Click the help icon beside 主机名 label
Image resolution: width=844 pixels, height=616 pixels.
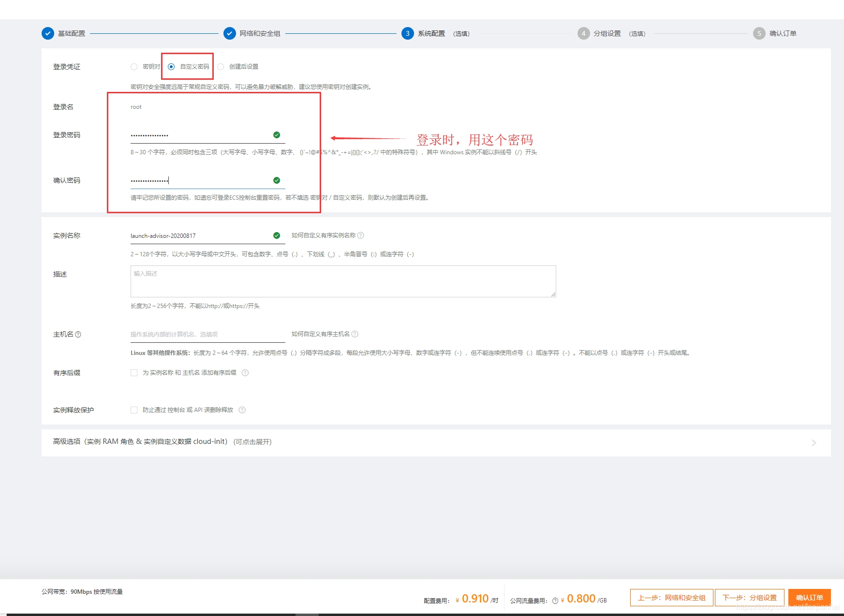pyautogui.click(x=78, y=334)
